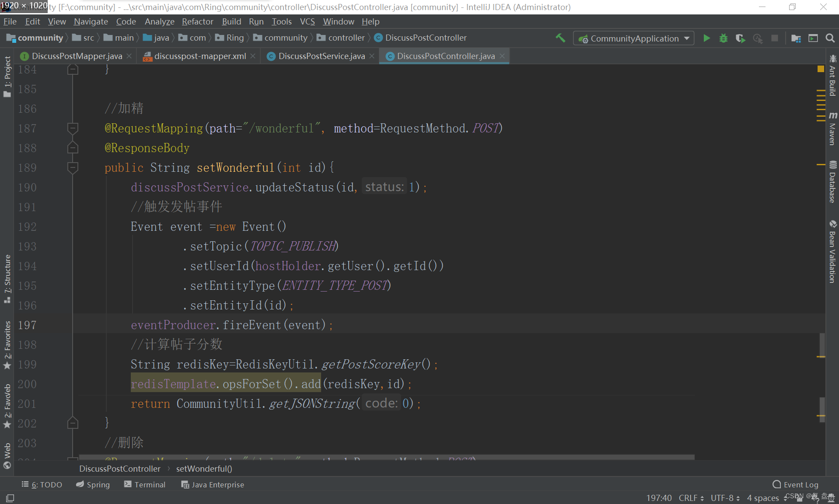Click the Ring folder in navigation bar
Screen dimensions: 839x504
click(x=230, y=38)
